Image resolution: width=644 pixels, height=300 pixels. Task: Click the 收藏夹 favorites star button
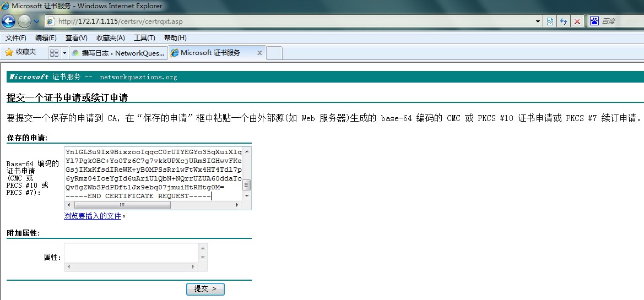(20, 52)
